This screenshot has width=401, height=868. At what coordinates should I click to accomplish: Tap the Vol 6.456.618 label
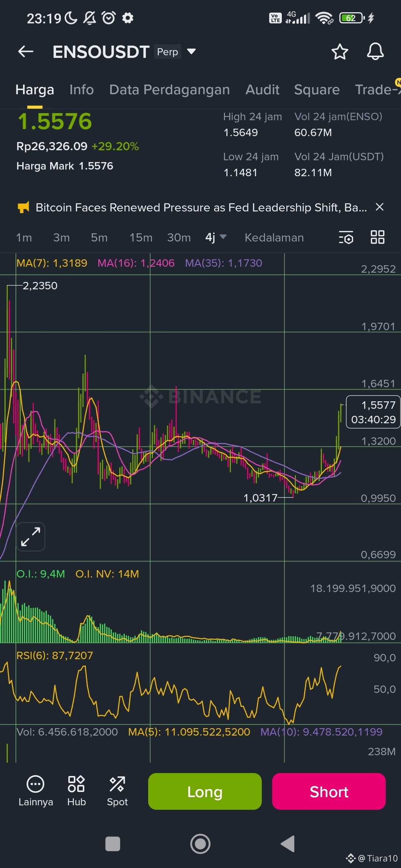click(x=67, y=732)
